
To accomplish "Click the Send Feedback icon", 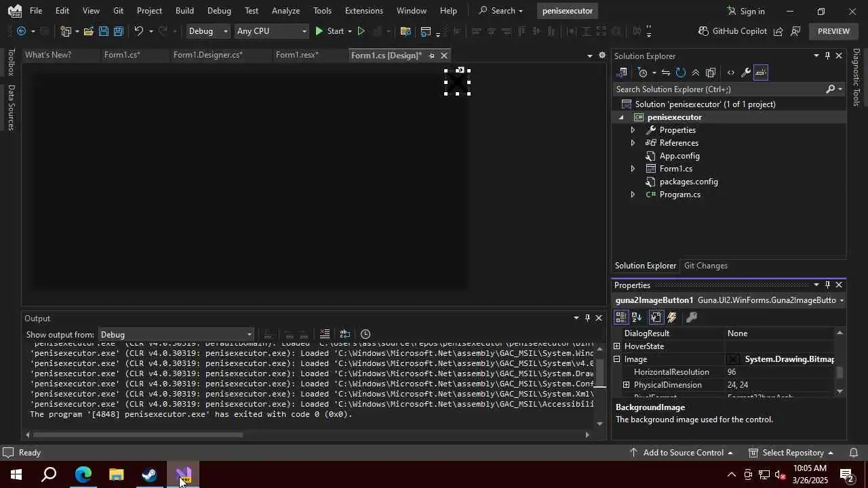I will click(x=796, y=31).
